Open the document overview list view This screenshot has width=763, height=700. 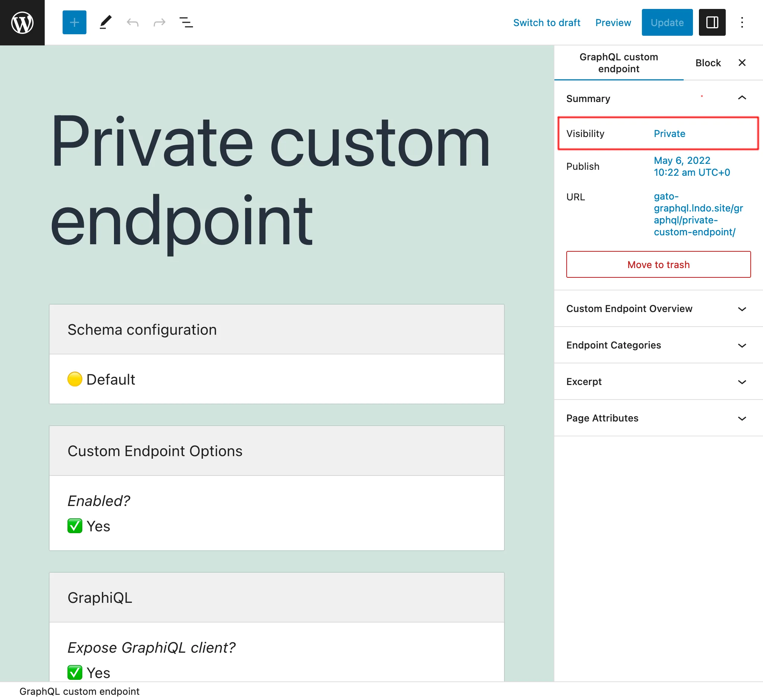(x=186, y=22)
